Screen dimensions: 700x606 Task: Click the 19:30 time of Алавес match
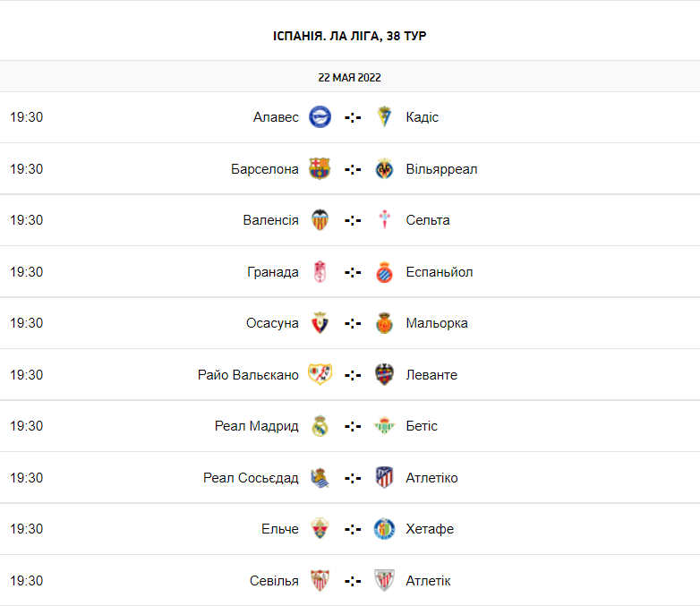(27, 117)
